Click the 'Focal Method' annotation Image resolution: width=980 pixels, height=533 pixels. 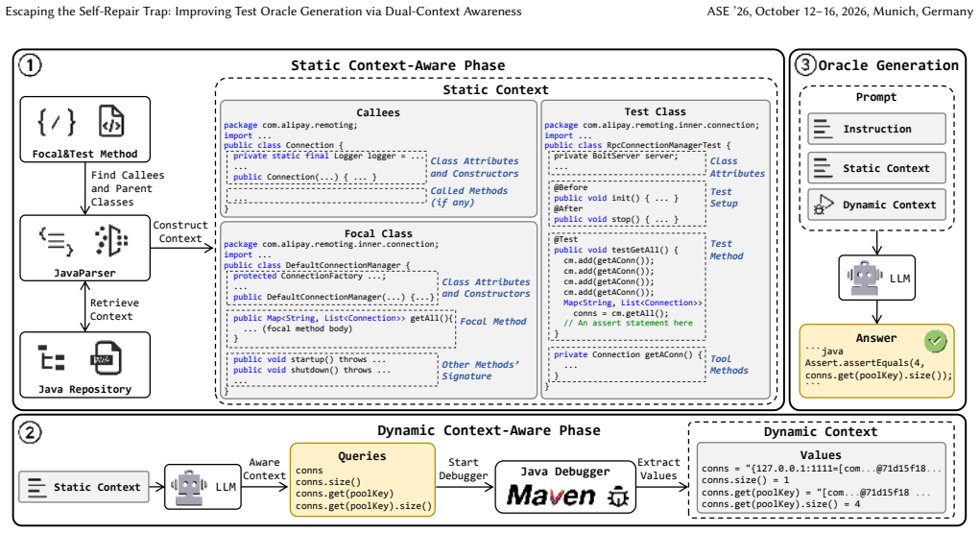point(493,321)
